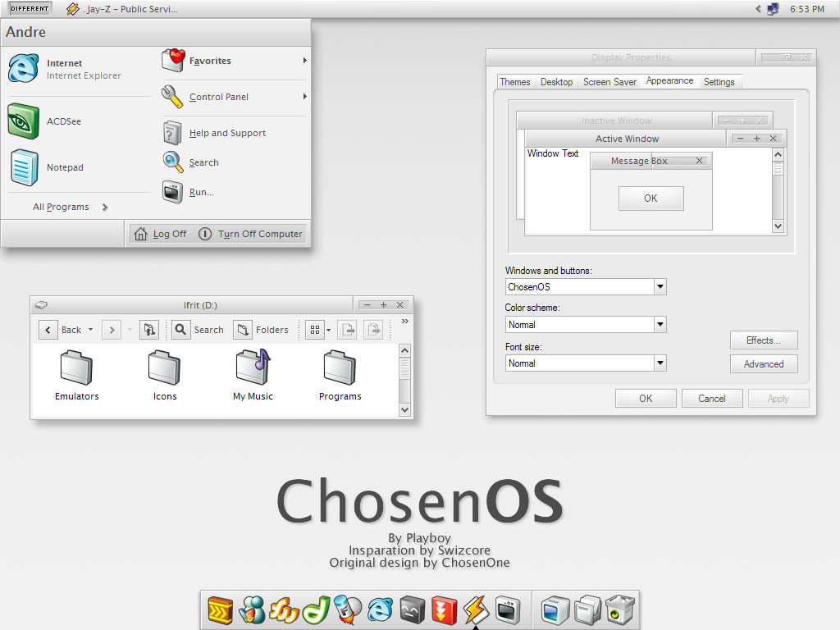Image resolution: width=840 pixels, height=630 pixels.
Task: Expand the Windows and buttons dropdown
Action: 660,286
